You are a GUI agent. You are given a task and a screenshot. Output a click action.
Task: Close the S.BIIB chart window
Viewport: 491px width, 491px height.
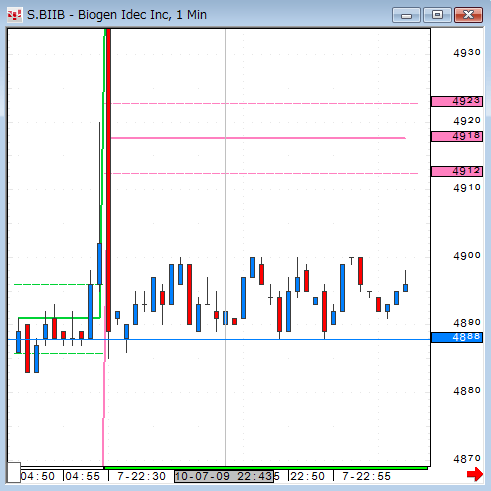tap(468, 15)
